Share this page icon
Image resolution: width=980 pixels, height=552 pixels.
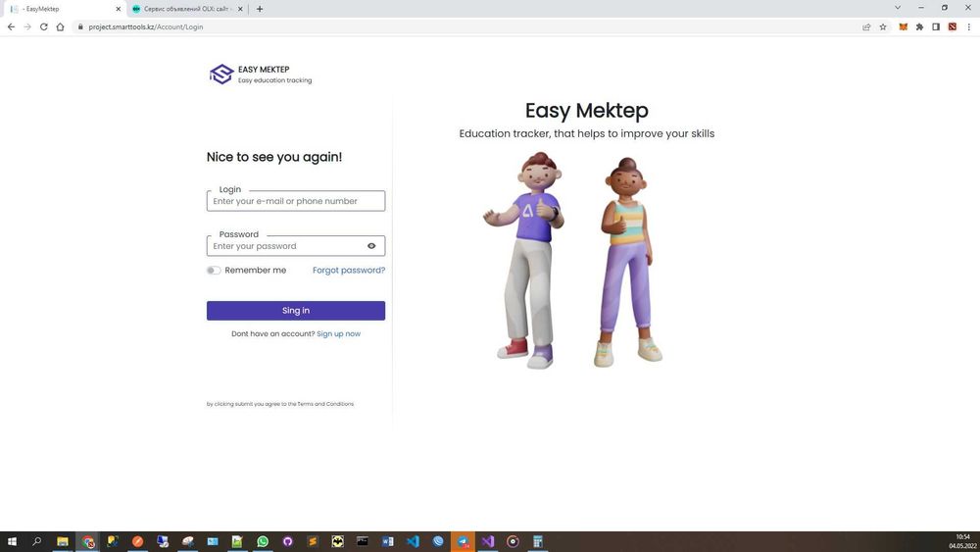(866, 26)
